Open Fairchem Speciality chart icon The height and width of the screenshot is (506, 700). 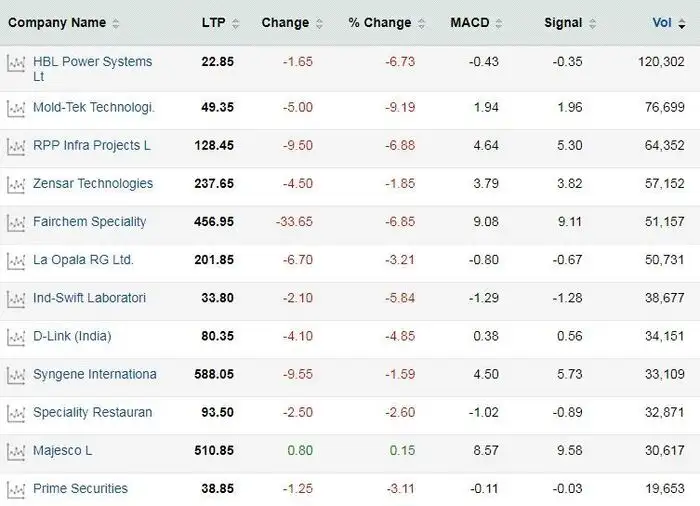click(x=15, y=222)
